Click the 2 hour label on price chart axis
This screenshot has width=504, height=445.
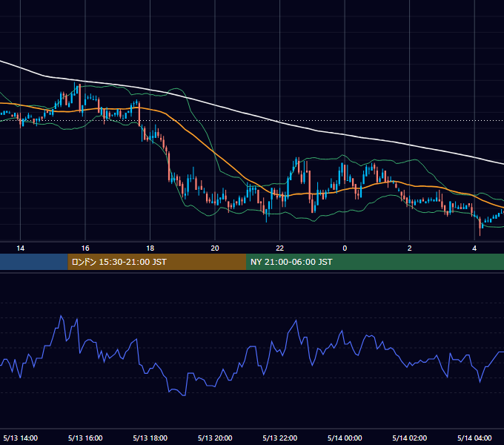(409, 248)
